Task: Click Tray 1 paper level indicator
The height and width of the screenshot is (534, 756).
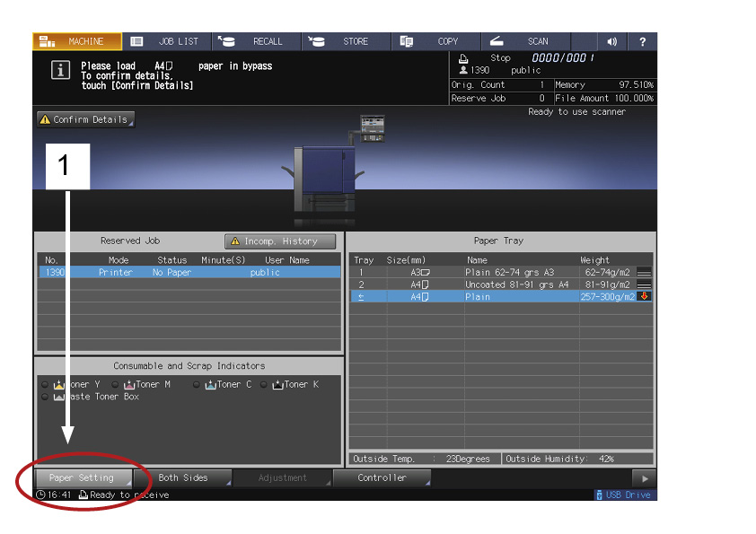Action: pyautogui.click(x=644, y=272)
